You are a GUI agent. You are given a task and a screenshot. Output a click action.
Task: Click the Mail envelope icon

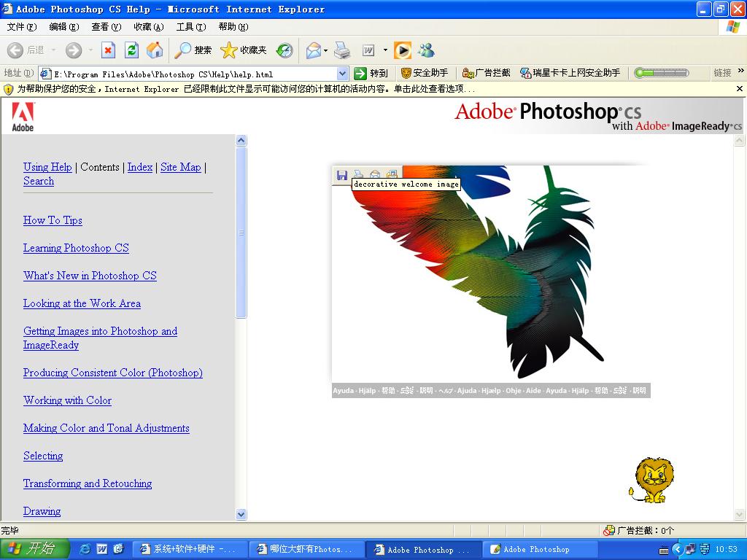coord(314,50)
